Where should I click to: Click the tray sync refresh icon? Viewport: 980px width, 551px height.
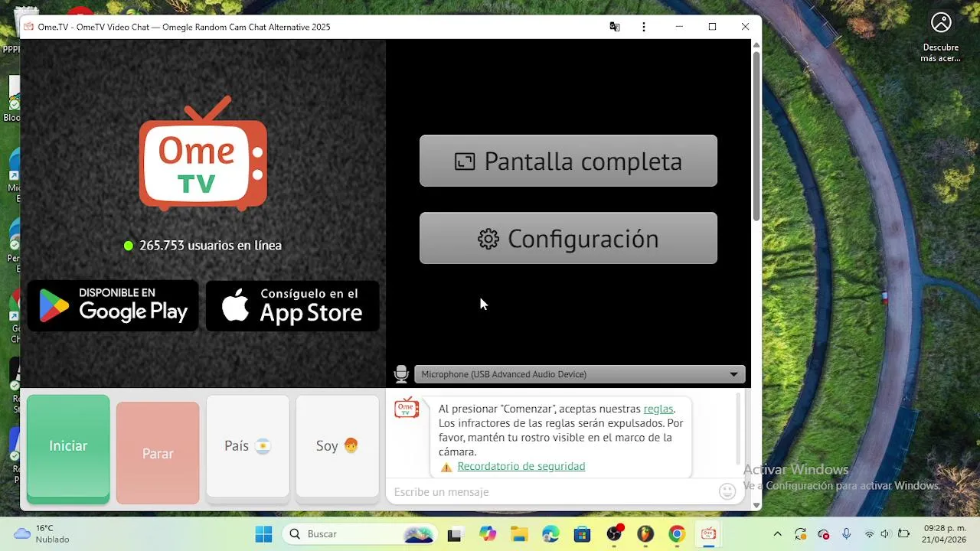coord(801,534)
